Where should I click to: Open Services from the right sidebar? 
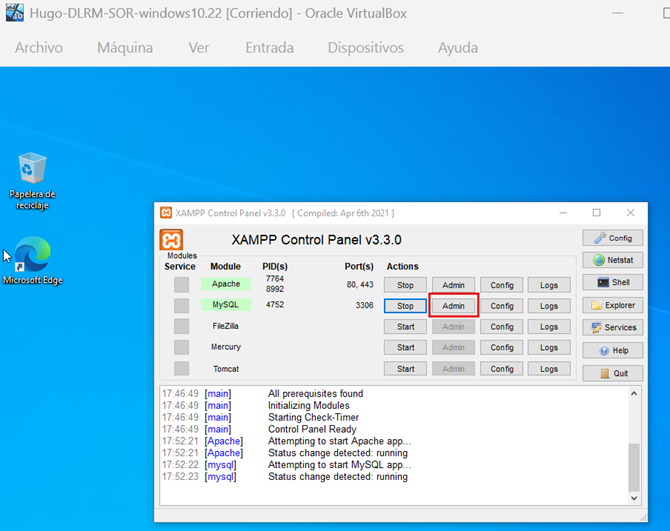612,327
